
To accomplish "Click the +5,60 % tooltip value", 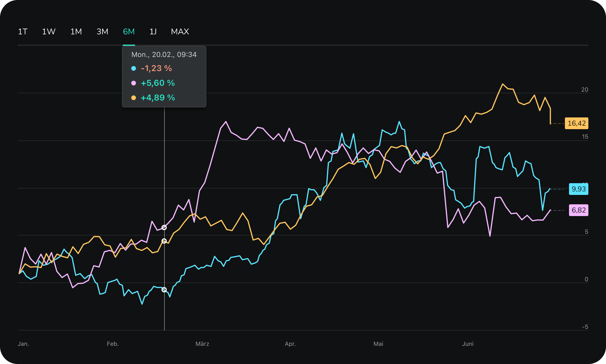I will pos(158,83).
